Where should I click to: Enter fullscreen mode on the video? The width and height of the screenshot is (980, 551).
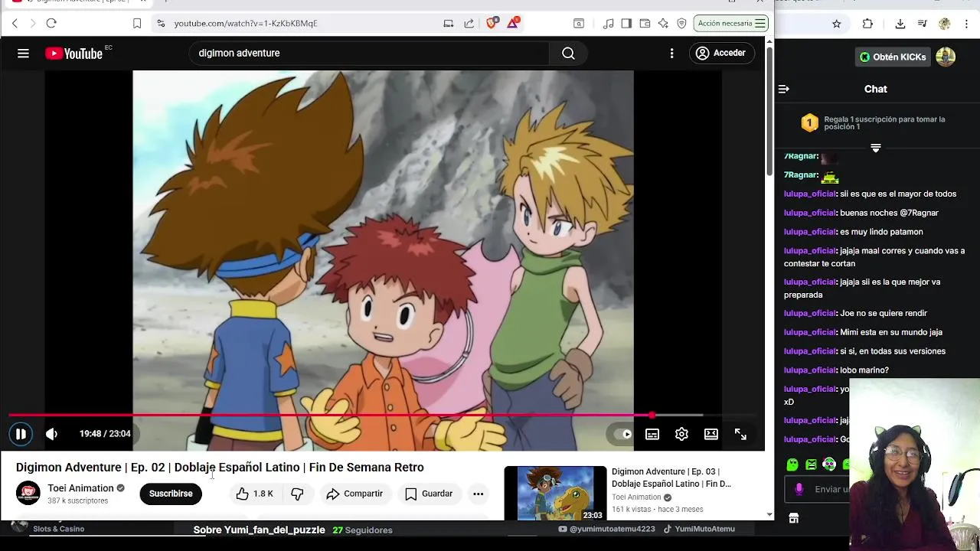click(x=740, y=434)
